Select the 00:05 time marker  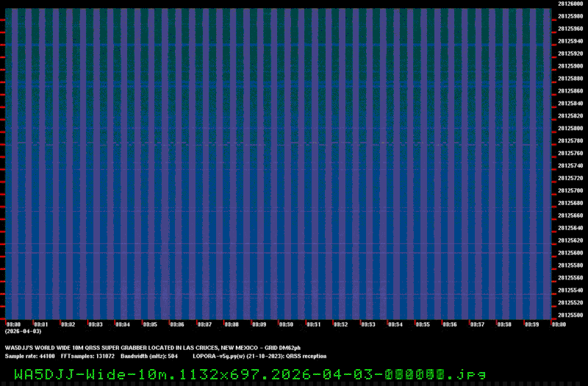[x=149, y=324]
